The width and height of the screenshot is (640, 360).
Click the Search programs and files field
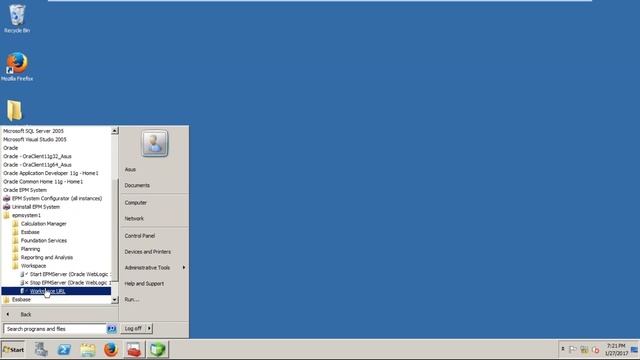click(55, 329)
